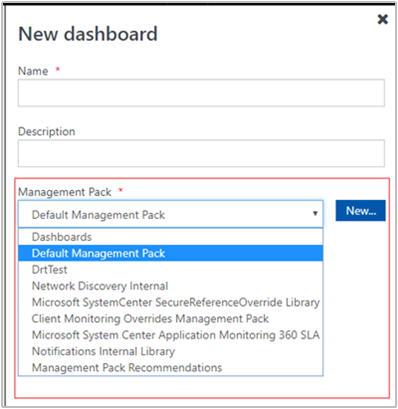Viewport: 398px width, 409px height.
Task: Select Client Monitoring Overrides Management Pack
Action: tap(171, 319)
